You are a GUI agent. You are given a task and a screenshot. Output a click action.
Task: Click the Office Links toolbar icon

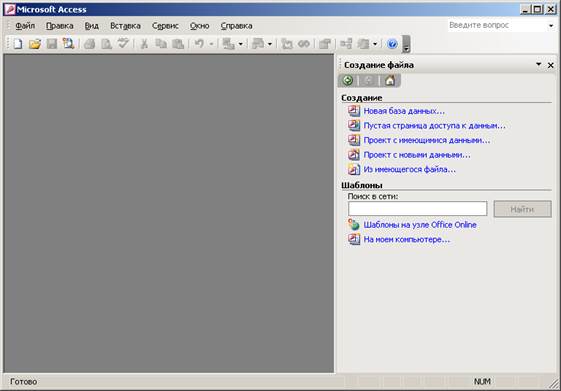(229, 44)
